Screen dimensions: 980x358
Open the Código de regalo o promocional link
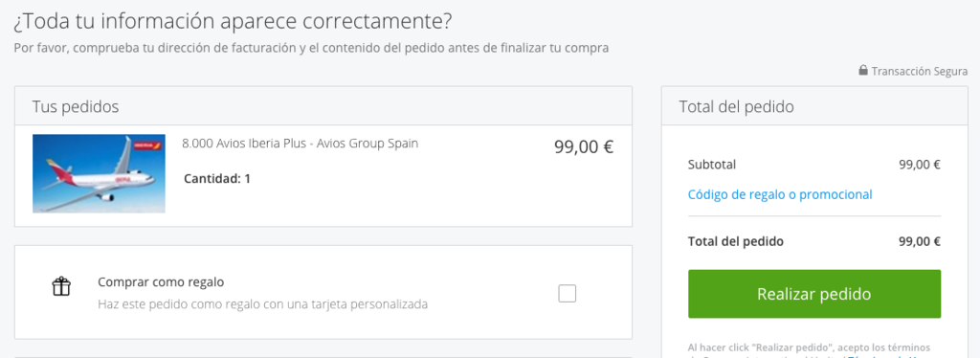click(x=780, y=194)
